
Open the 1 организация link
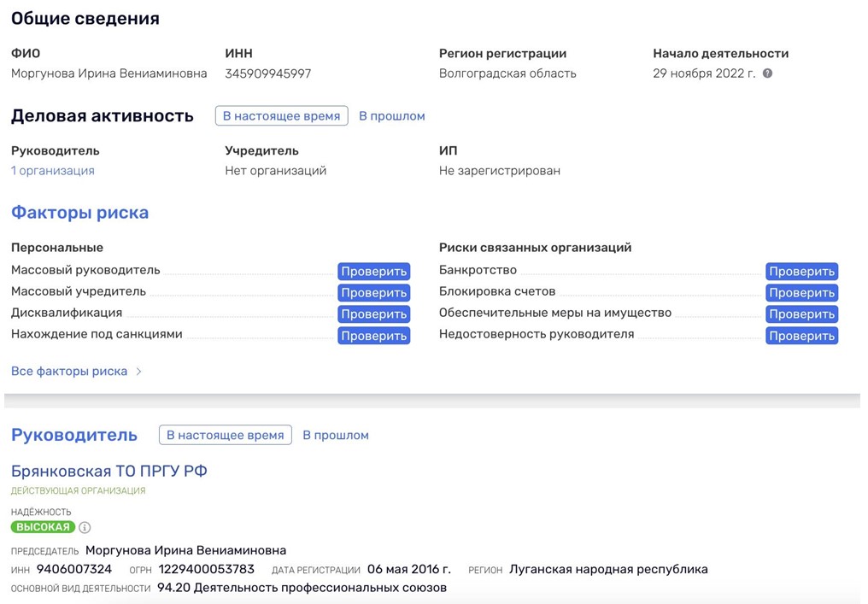(x=53, y=171)
